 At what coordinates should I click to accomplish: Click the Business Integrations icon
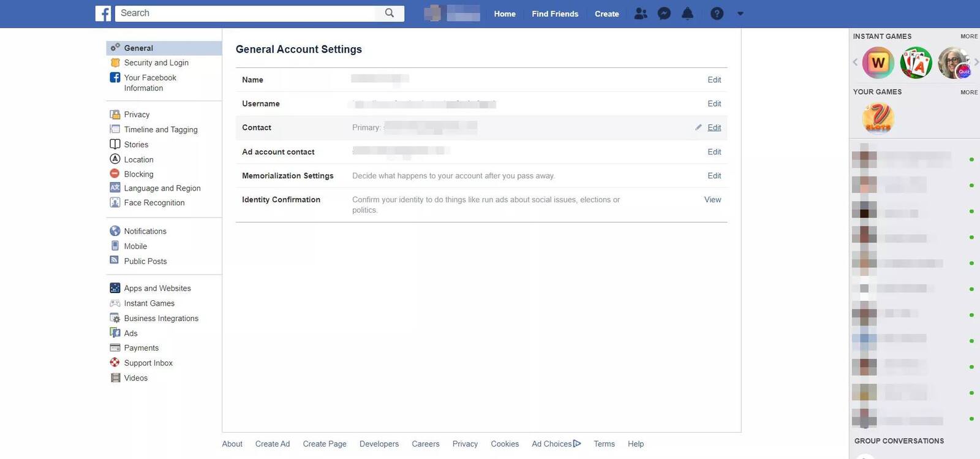(115, 318)
